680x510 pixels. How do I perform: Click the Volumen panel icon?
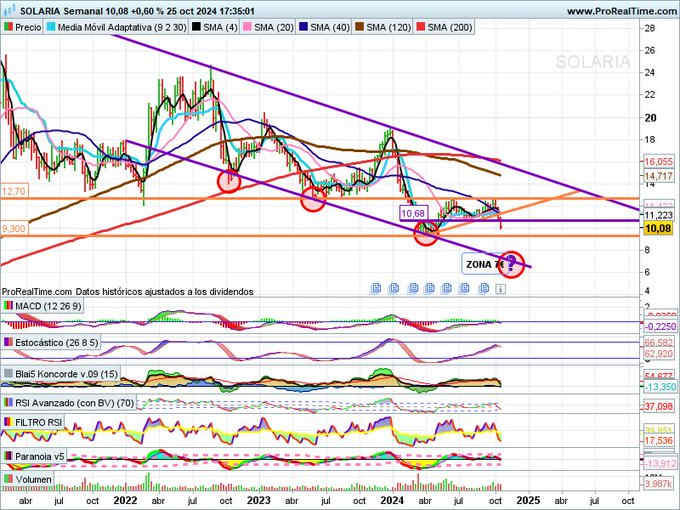pos(8,479)
